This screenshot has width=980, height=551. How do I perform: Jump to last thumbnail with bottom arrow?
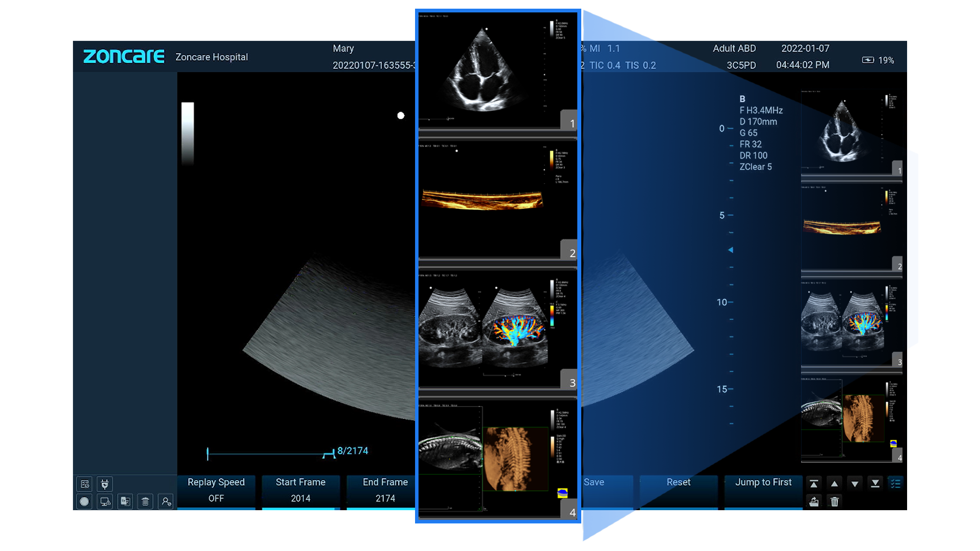tap(875, 483)
